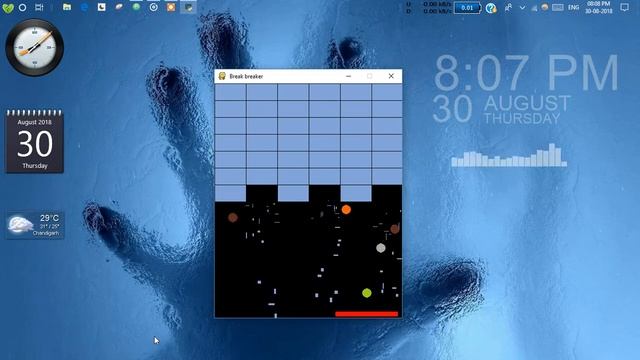
Task: Click the orange square app taskbar icon
Action: pos(171,7)
